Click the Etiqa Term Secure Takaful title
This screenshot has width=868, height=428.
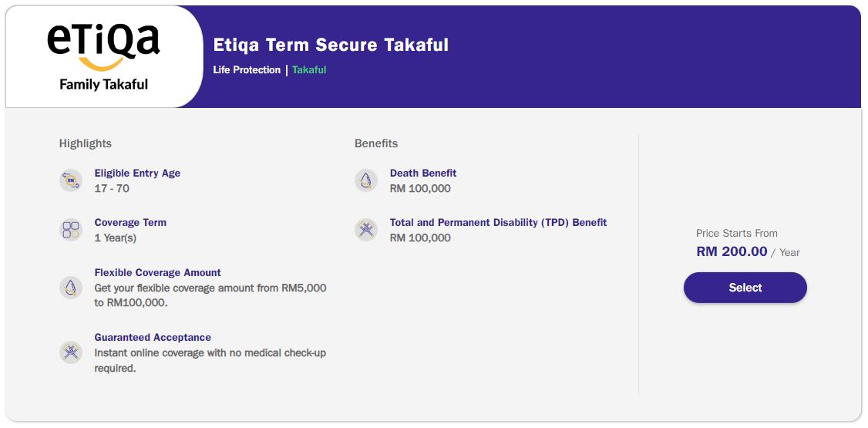pos(331,45)
